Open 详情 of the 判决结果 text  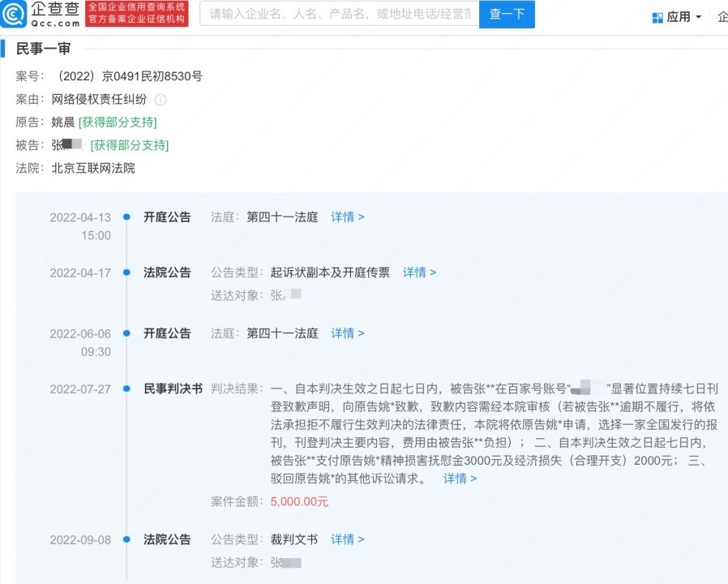pyautogui.click(x=460, y=479)
